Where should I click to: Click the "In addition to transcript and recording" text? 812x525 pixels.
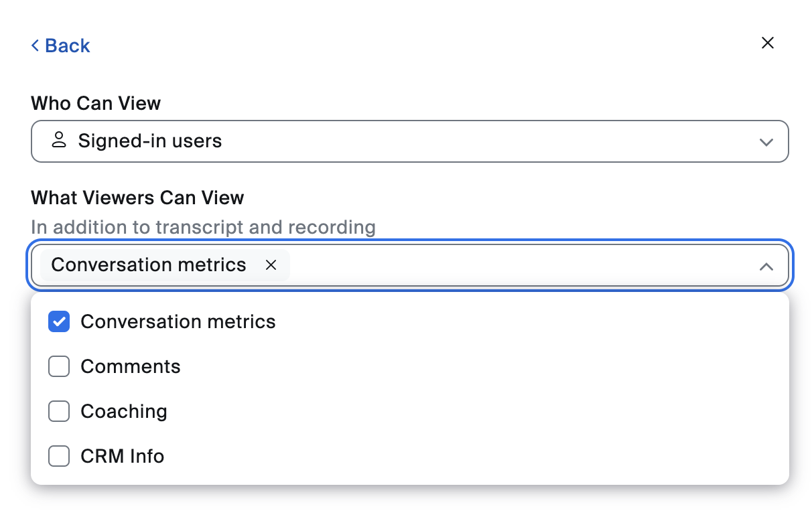pyautogui.click(x=203, y=227)
